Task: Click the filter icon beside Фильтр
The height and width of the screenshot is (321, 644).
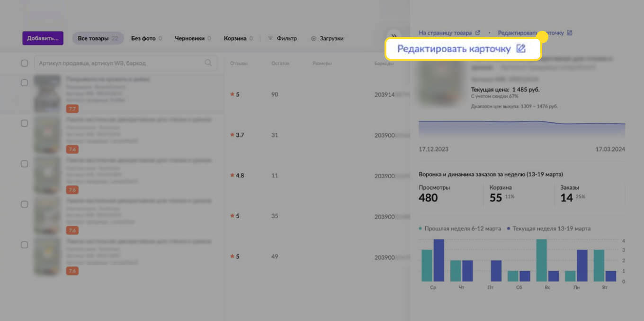Action: click(x=270, y=38)
